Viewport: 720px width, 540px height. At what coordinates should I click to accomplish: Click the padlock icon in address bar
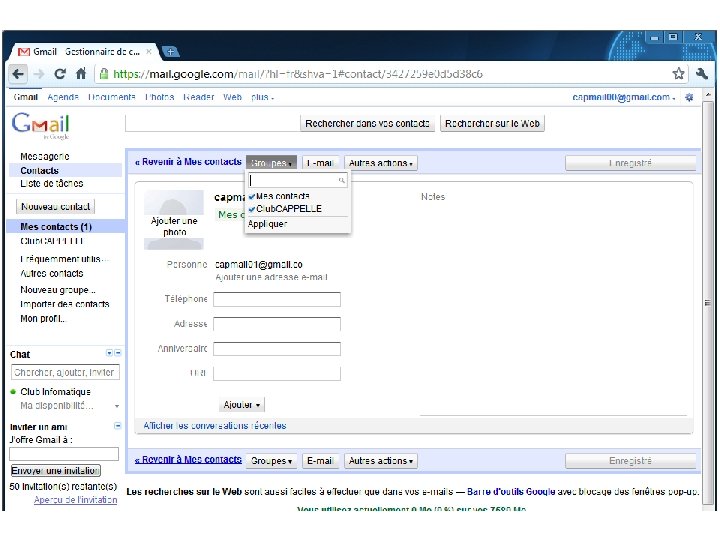coord(104,74)
